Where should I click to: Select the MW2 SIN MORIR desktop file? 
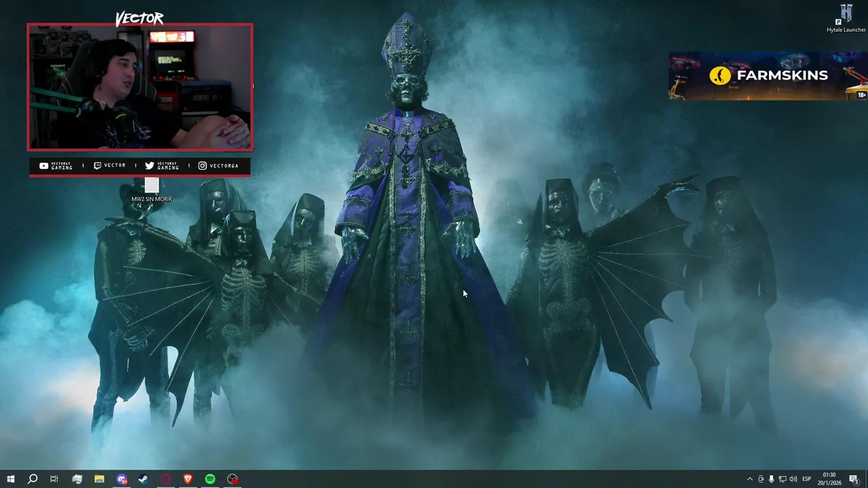coord(151,190)
